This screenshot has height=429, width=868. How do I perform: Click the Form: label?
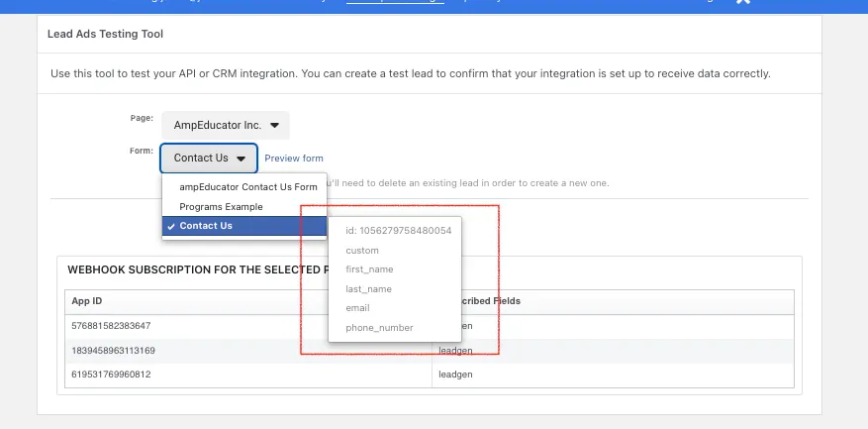(142, 151)
